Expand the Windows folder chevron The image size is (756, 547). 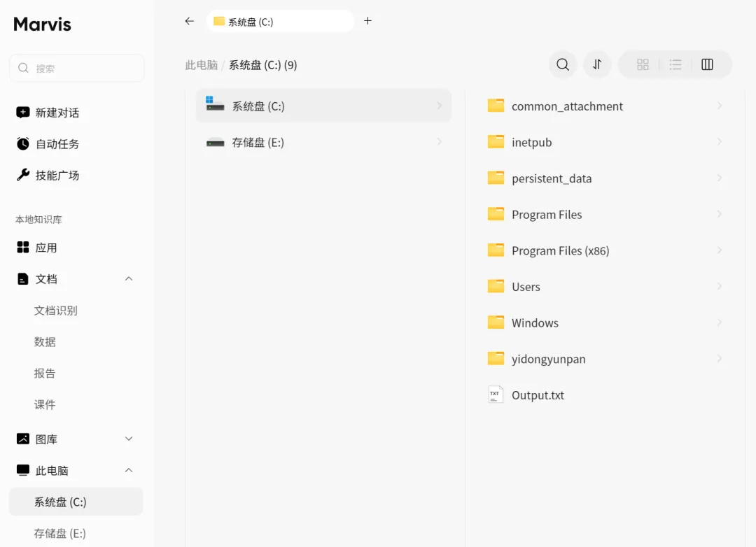720,322
